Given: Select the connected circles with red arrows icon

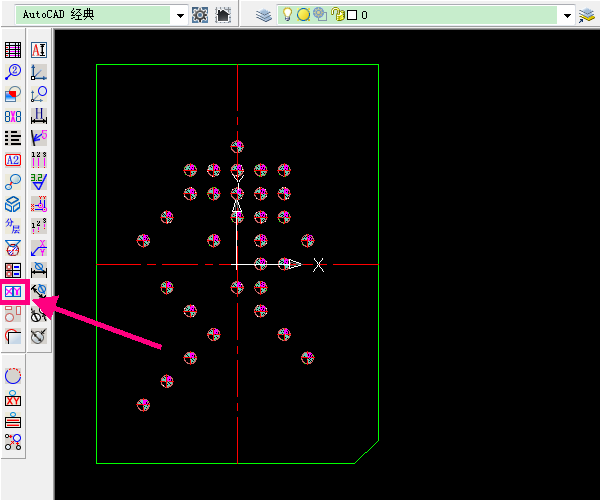Looking at the screenshot, I should pyautogui.click(x=13, y=442).
